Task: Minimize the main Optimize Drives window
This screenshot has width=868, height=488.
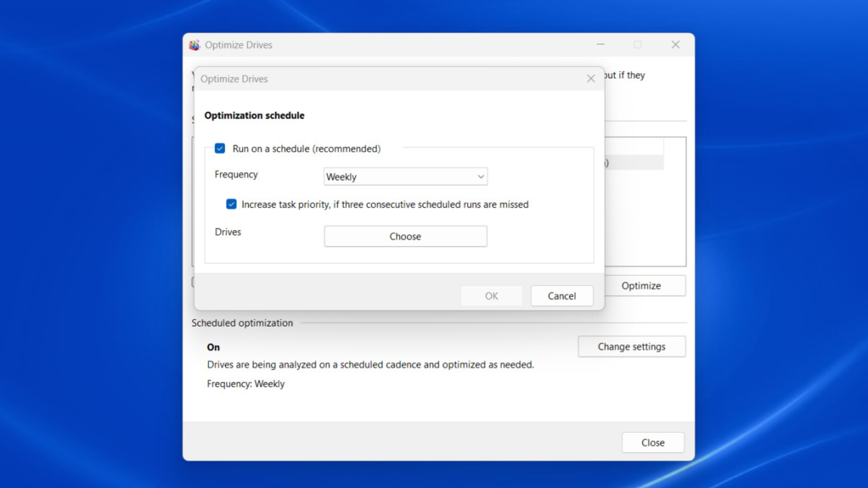Action: tap(601, 45)
